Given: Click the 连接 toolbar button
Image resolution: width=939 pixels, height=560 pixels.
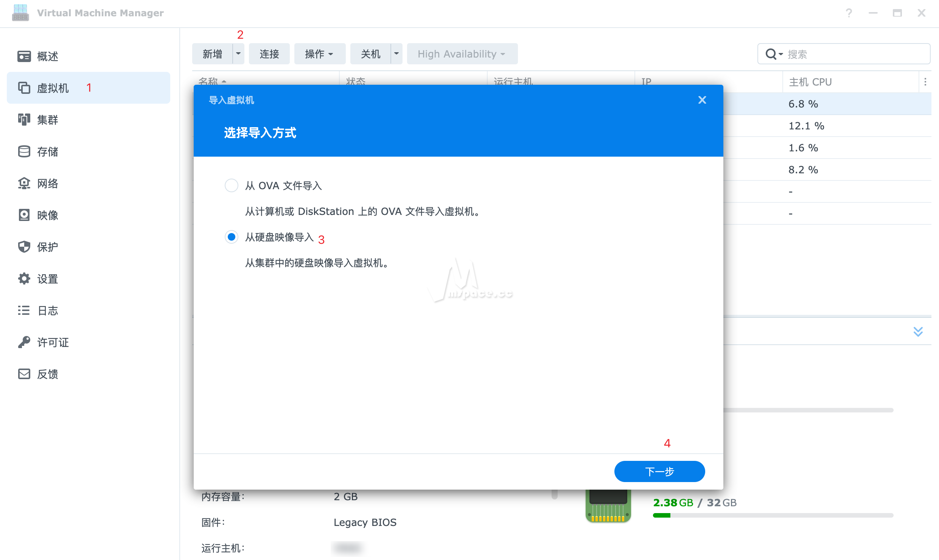Looking at the screenshot, I should tap(269, 54).
